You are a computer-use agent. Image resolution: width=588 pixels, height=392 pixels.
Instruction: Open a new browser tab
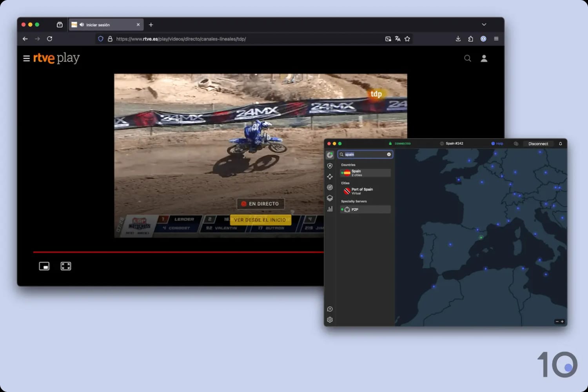point(151,25)
